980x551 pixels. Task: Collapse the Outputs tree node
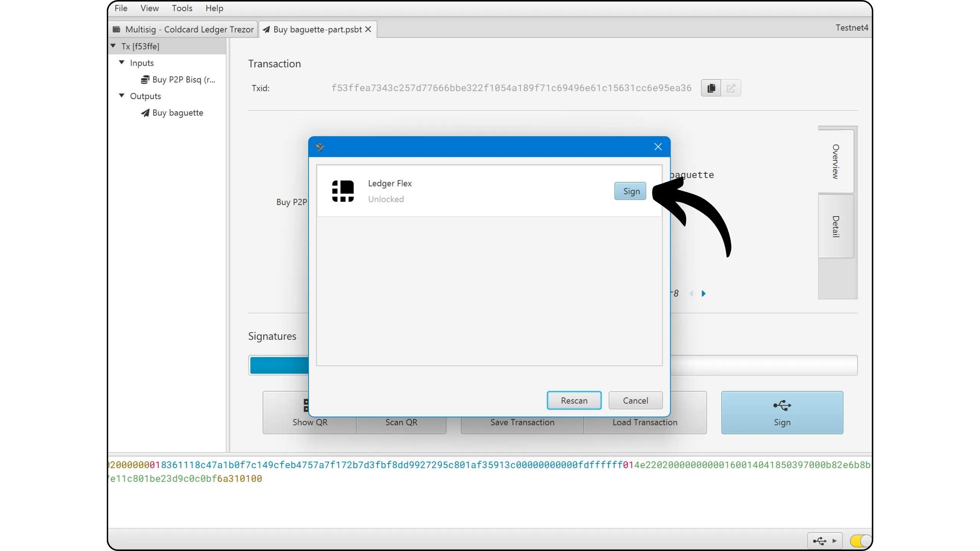[x=122, y=96]
